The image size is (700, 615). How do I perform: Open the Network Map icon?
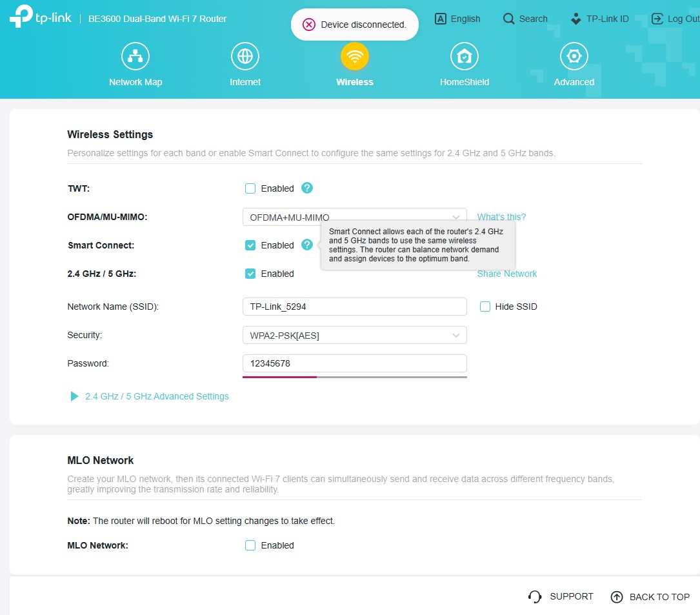(x=135, y=57)
